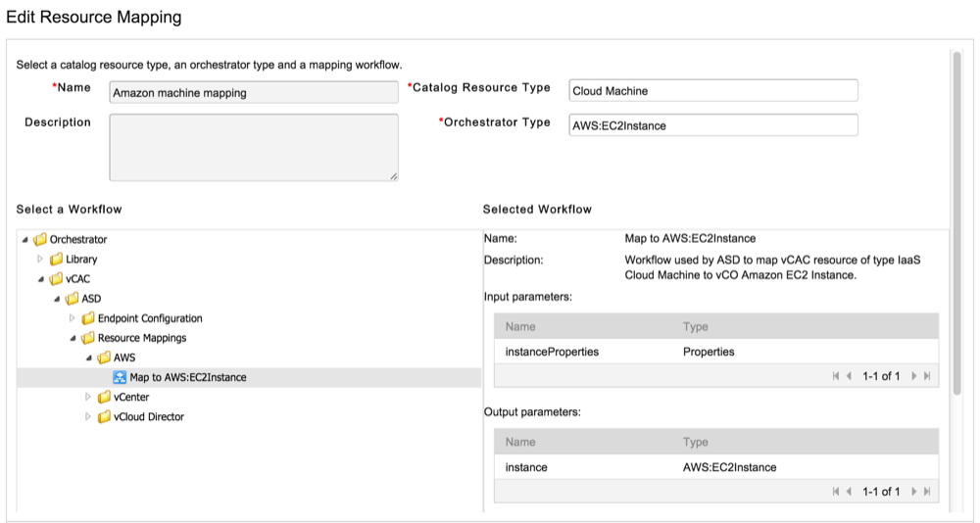The image size is (980, 523).
Task: Click the Catalog Resource Type field
Action: coord(712,90)
